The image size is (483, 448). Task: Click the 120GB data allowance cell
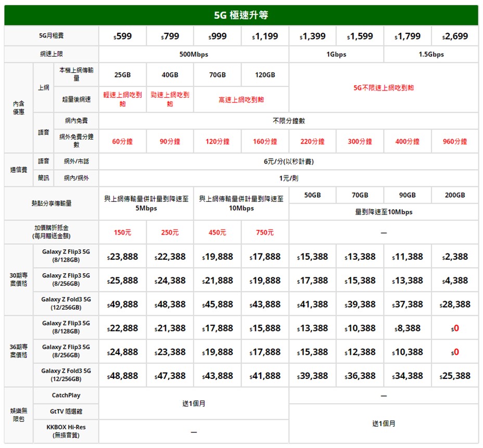[x=265, y=75]
